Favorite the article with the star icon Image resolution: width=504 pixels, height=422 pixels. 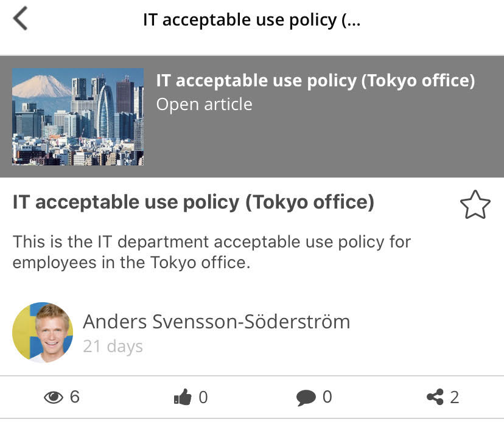click(x=475, y=205)
